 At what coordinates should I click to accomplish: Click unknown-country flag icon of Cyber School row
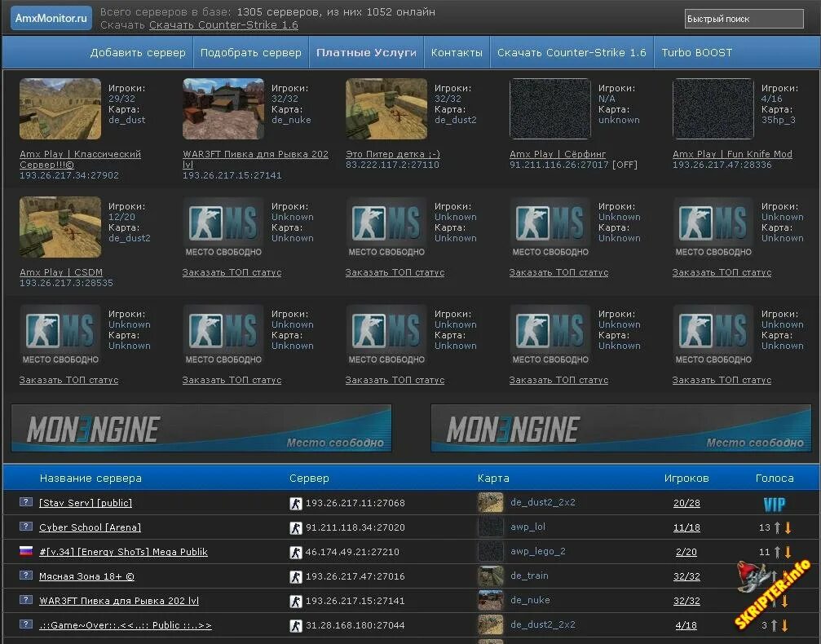click(25, 526)
